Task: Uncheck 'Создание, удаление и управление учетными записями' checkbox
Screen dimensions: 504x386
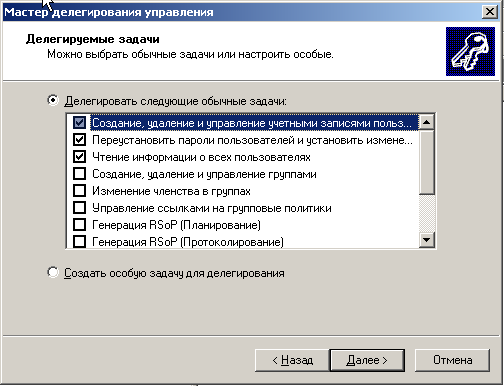Action: pyautogui.click(x=79, y=123)
